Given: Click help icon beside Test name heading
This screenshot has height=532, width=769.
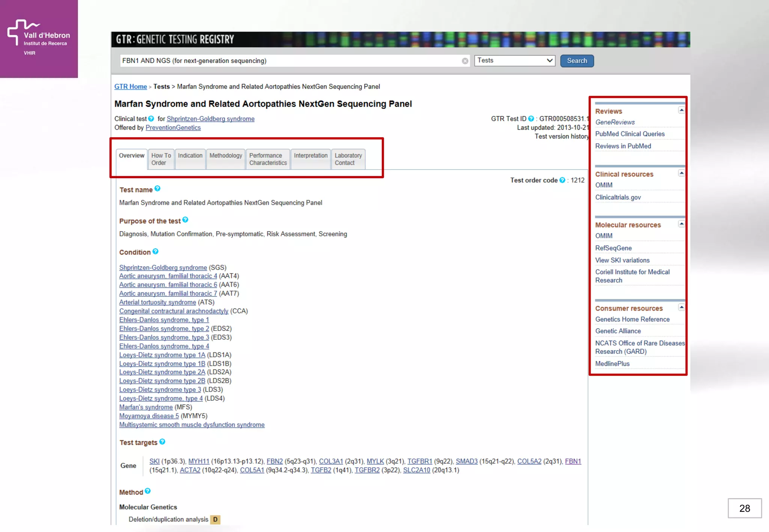Looking at the screenshot, I should point(157,189).
